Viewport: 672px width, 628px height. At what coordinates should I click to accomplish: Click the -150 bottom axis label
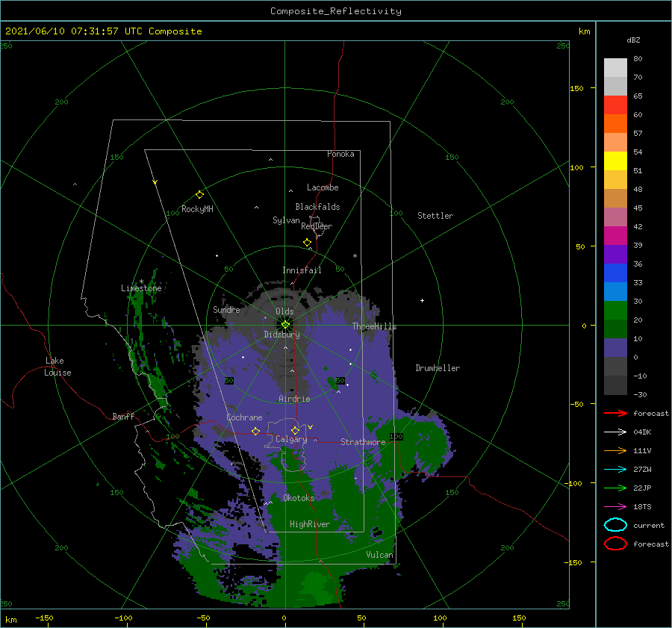(44, 618)
